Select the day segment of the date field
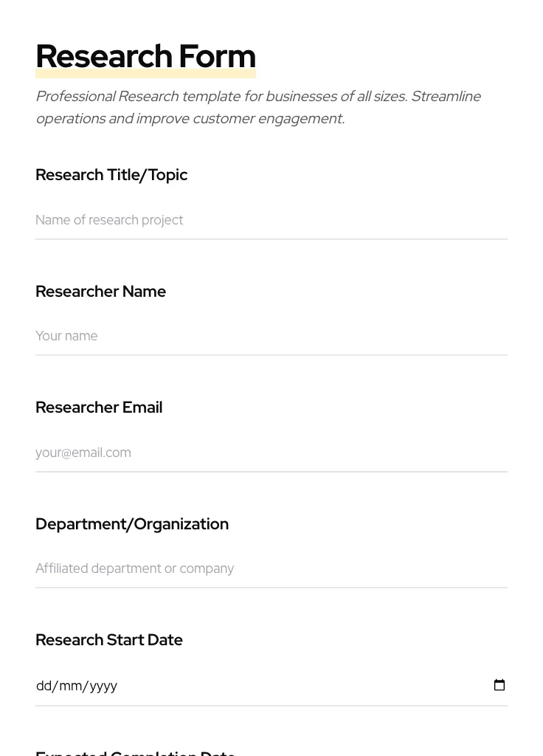The image size is (543, 756). click(43, 686)
